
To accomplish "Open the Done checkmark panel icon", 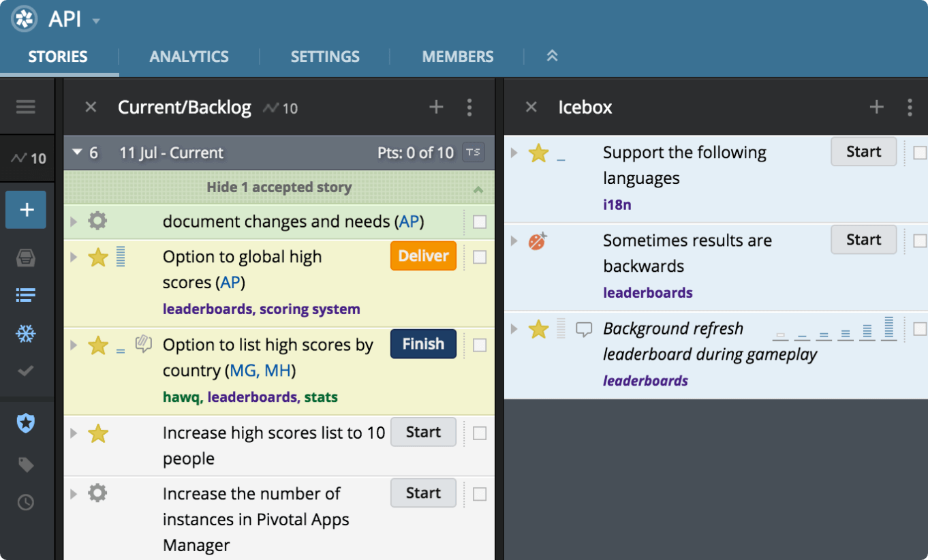I will (26, 371).
